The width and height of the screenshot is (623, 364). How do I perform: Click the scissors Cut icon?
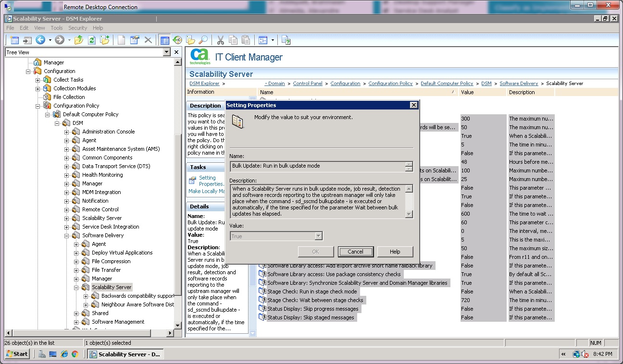click(221, 40)
